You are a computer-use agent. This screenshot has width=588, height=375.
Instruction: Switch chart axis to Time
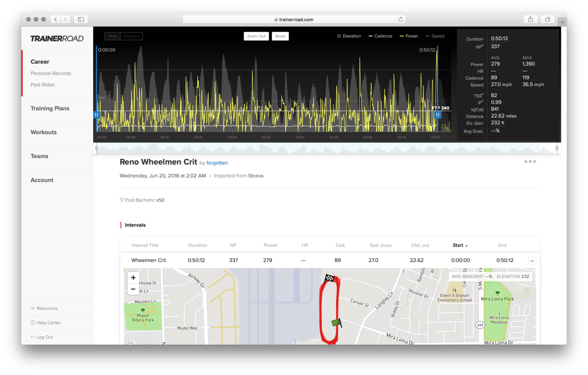point(112,36)
